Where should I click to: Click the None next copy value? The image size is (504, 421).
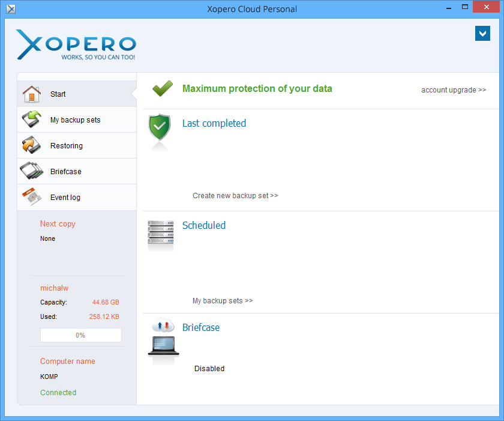click(47, 238)
